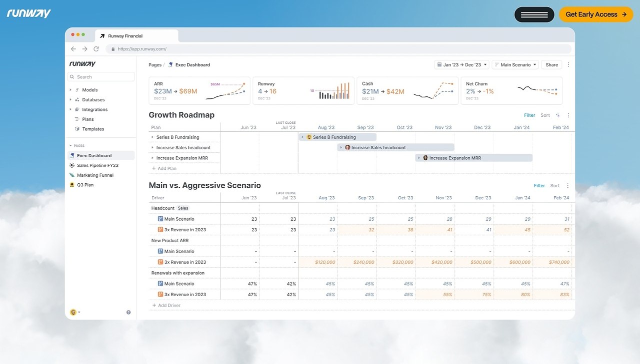640x364 pixels.
Task: Click the Databases icon in sidebar
Action: tap(77, 100)
